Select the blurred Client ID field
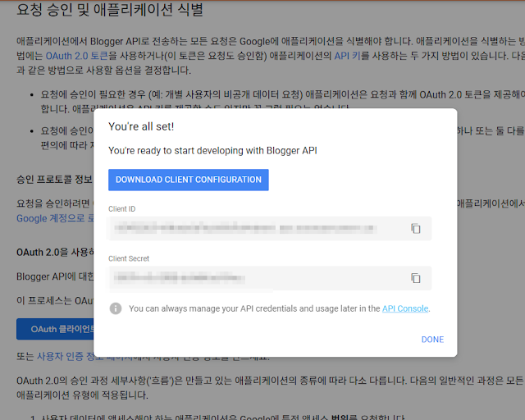The height and width of the screenshot is (420, 525). click(269, 228)
